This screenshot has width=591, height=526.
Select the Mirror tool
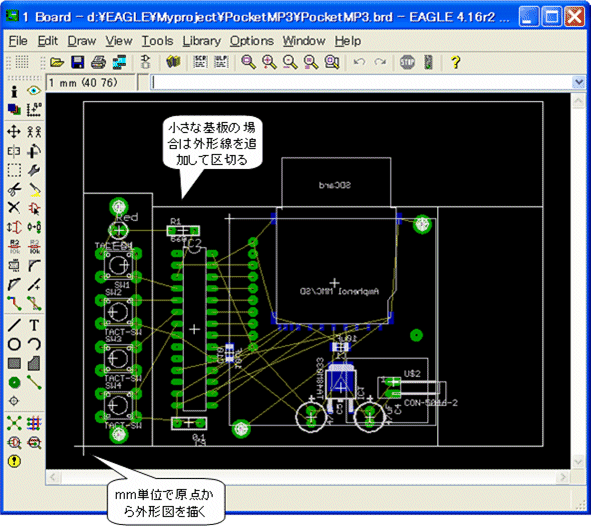click(x=14, y=151)
